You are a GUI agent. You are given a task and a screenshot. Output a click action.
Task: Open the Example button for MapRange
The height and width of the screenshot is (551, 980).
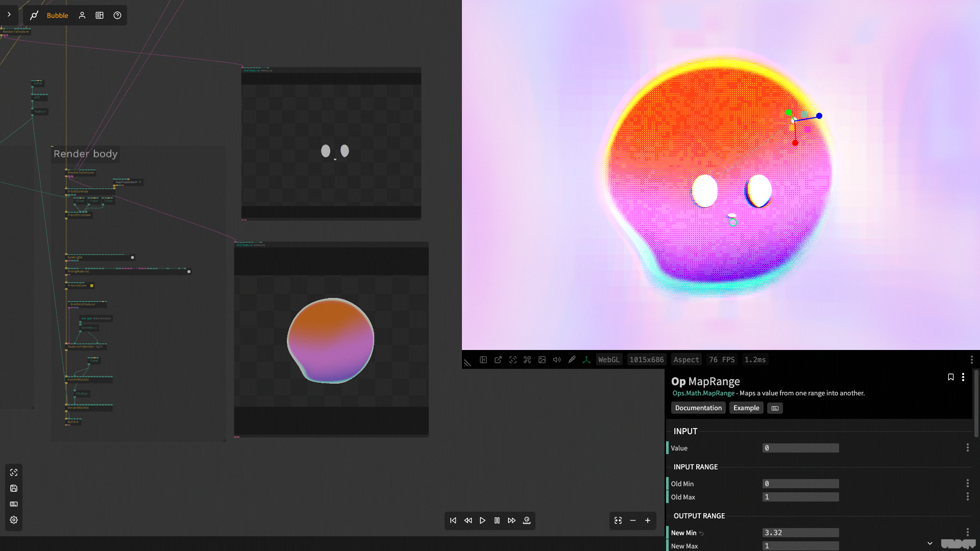(x=746, y=408)
